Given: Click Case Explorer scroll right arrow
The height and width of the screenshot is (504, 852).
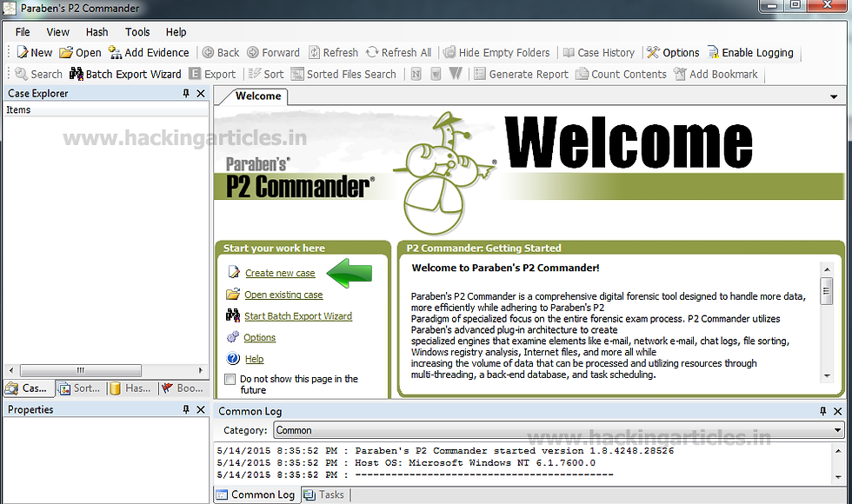Looking at the screenshot, I should point(201,370).
